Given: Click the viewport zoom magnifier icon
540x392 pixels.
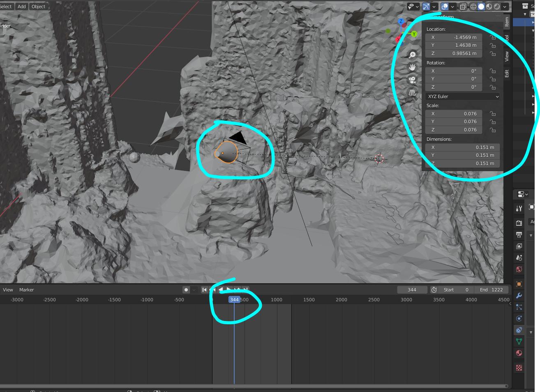Looking at the screenshot, I should click(412, 55).
